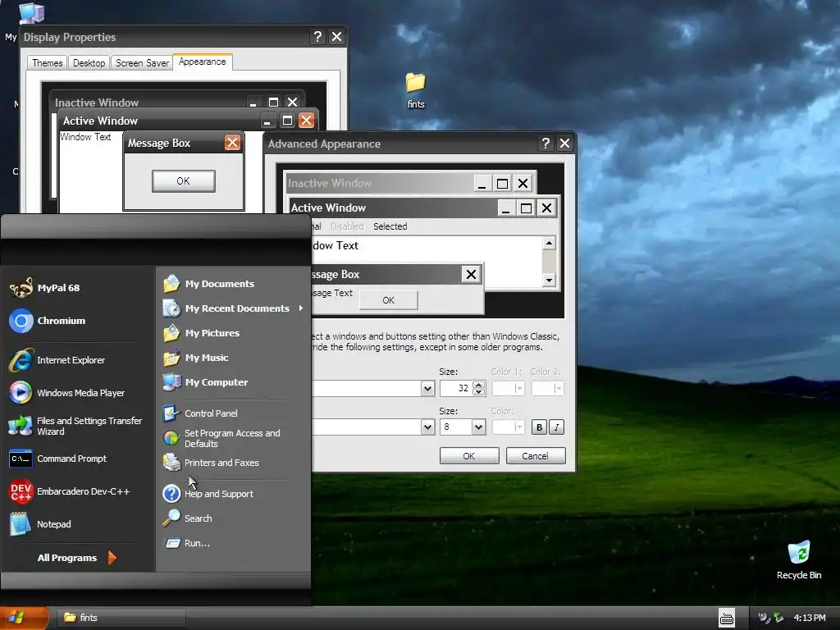Image resolution: width=840 pixels, height=630 pixels.
Task: Launch Command Prompt
Action: (58, 459)
